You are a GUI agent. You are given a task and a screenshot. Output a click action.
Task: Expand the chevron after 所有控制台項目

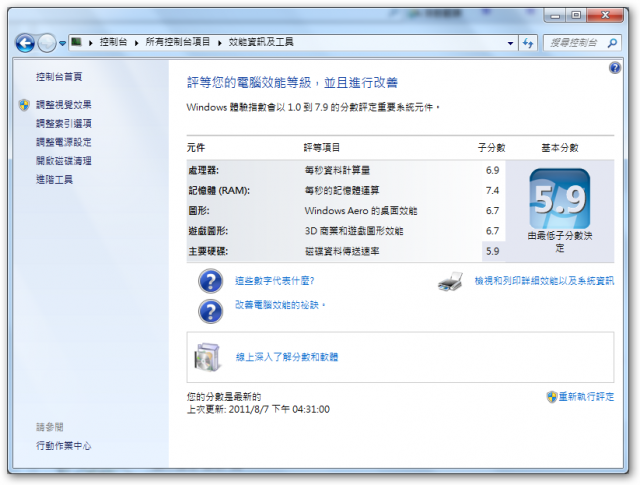220,42
